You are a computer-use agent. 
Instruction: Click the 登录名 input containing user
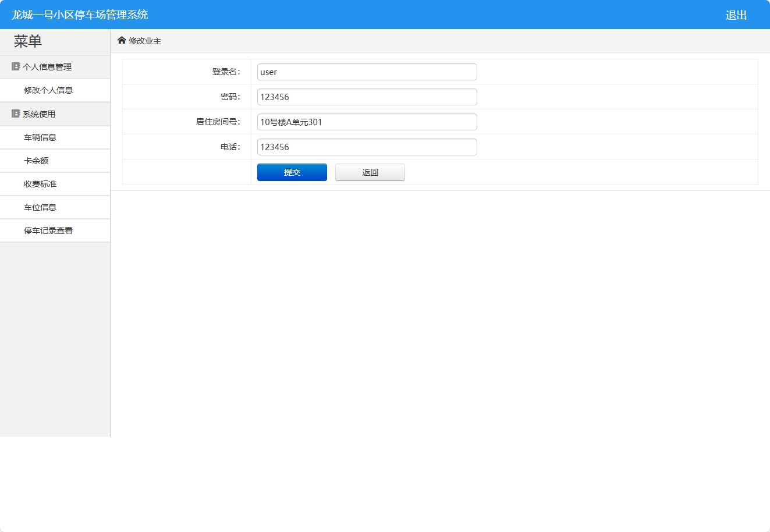point(367,72)
